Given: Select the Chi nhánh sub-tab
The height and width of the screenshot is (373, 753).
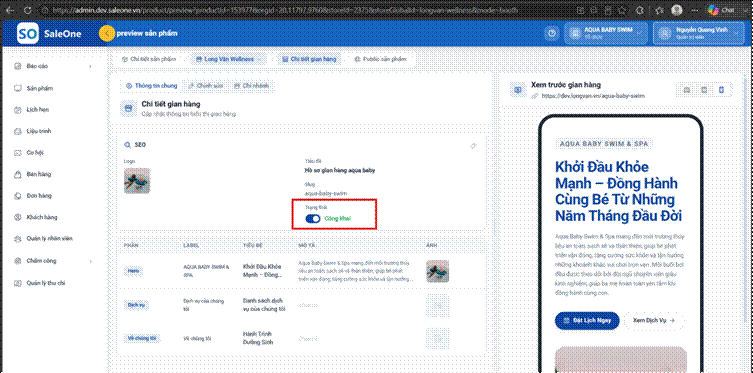Looking at the screenshot, I should (252, 85).
